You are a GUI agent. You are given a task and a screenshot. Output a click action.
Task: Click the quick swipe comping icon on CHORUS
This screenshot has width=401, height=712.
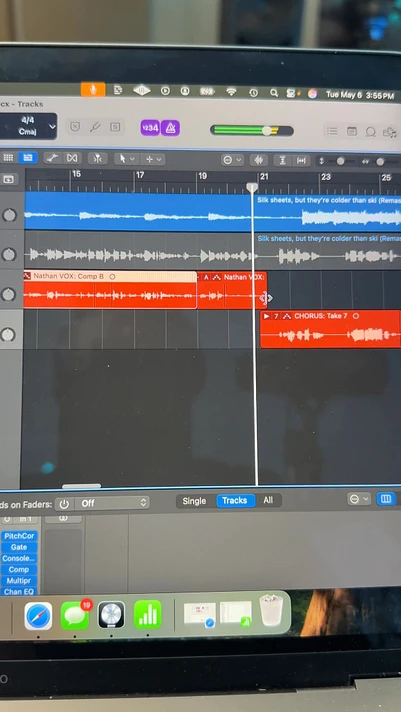pos(287,316)
